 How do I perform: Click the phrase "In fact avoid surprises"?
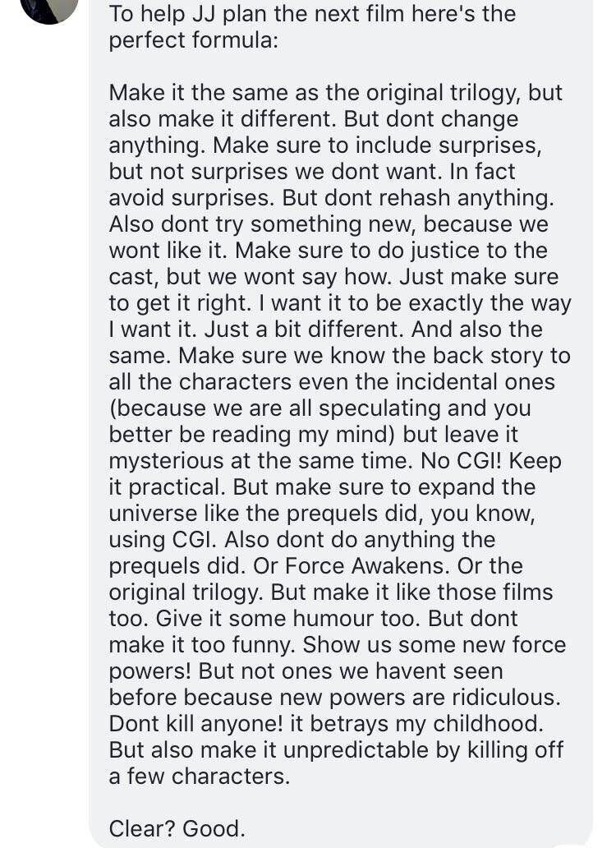pos(312,185)
